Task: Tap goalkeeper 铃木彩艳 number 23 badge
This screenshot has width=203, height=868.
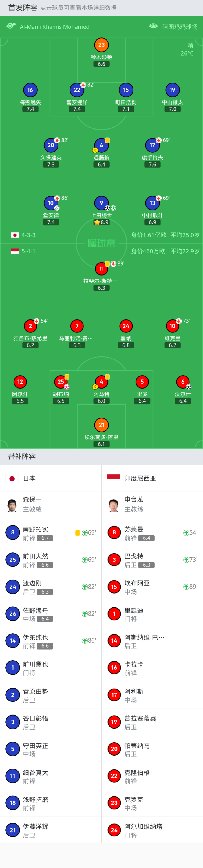Action: [101, 45]
